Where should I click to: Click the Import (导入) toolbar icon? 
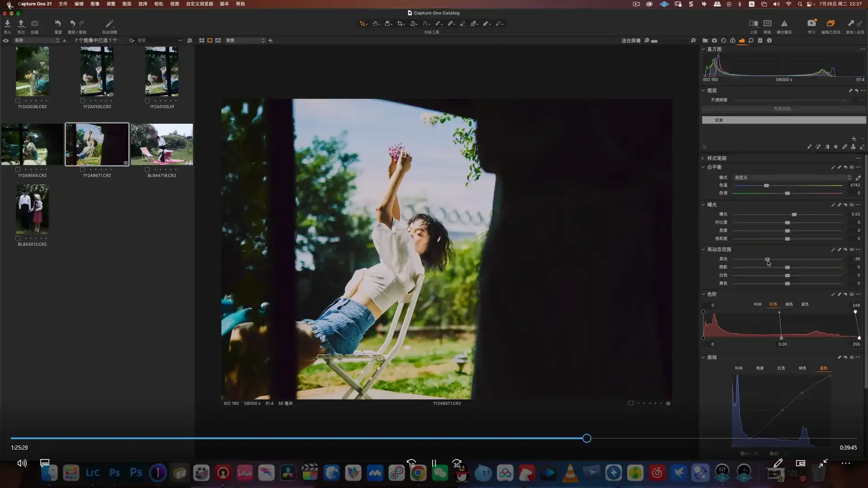pos(7,23)
